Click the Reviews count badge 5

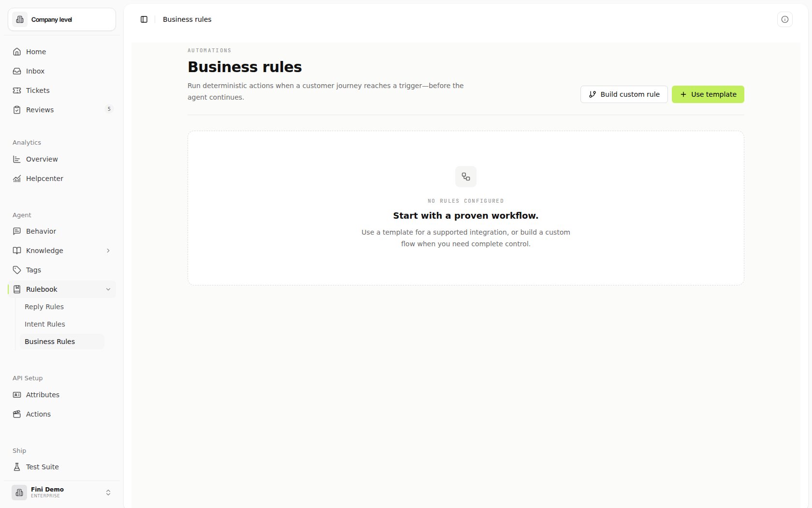click(x=109, y=109)
